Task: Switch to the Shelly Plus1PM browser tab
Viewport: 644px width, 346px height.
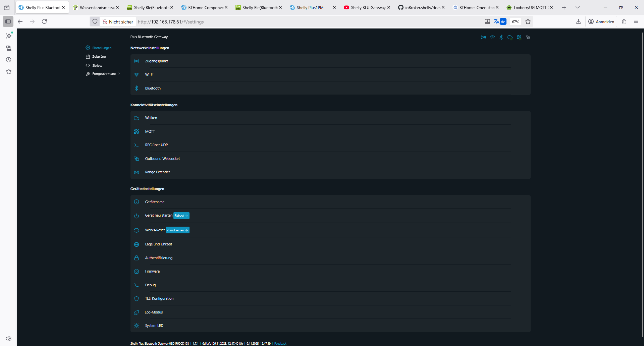Action: click(x=313, y=7)
